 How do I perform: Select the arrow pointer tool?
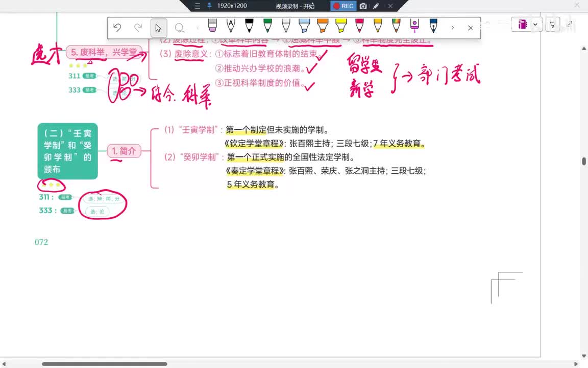[159, 28]
